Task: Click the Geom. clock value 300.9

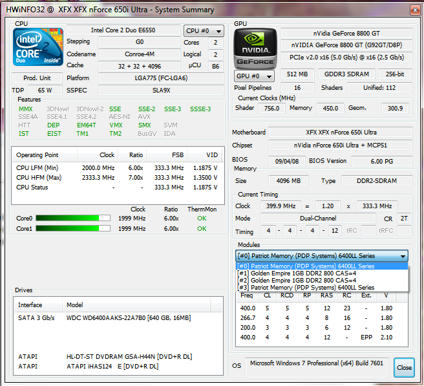Action: (395, 108)
